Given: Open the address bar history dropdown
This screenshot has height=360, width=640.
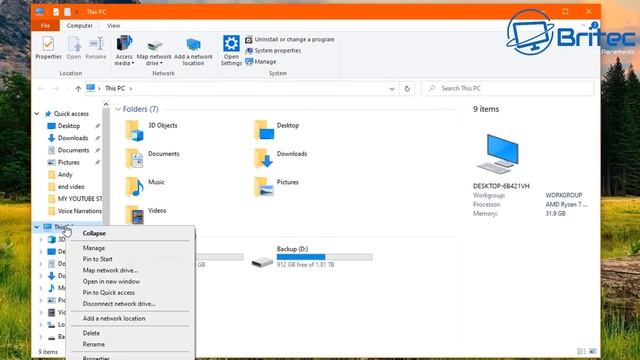Looking at the screenshot, I should coord(392,89).
